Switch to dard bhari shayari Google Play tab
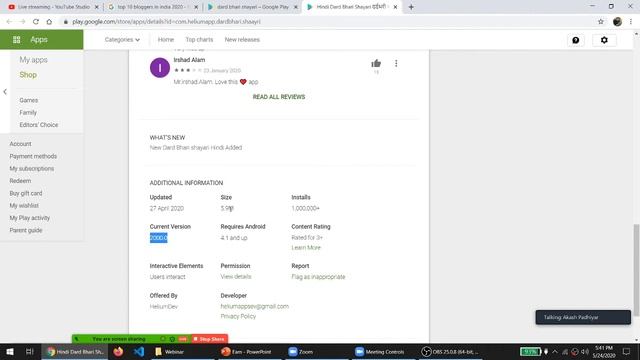Viewport: 640px width, 360px height. coord(252,7)
